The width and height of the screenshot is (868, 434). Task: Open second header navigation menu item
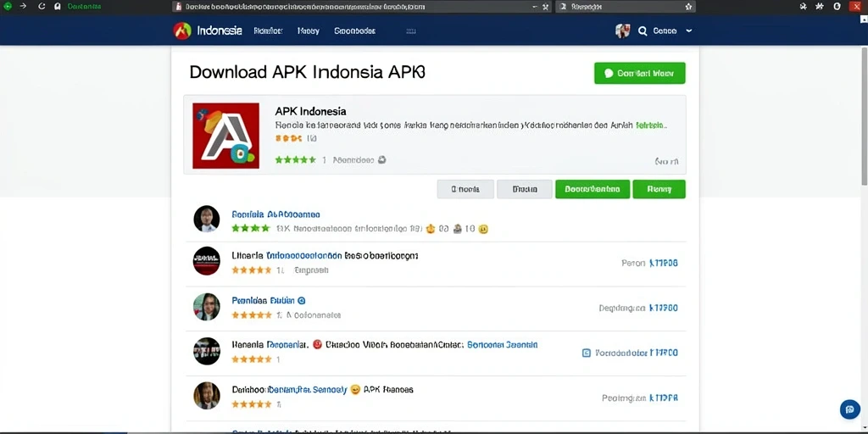(x=268, y=31)
